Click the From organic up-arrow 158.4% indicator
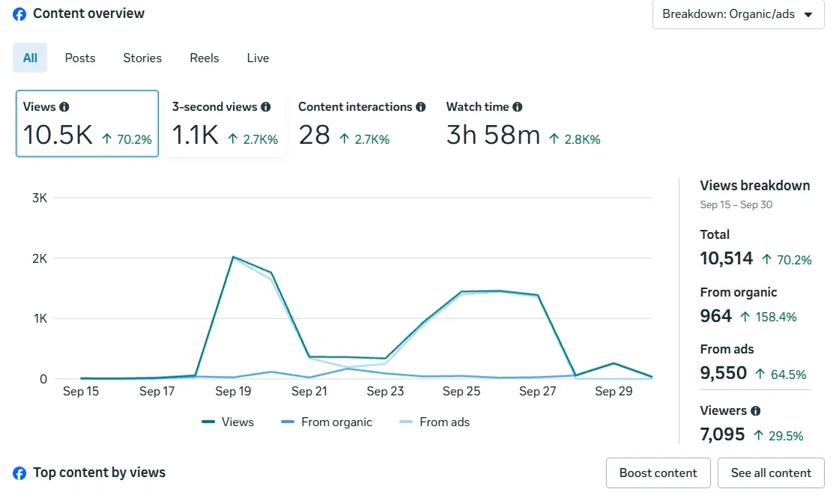 click(x=768, y=317)
